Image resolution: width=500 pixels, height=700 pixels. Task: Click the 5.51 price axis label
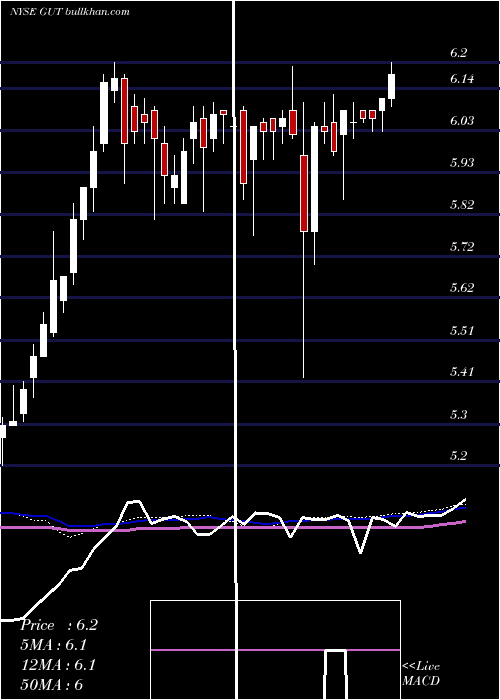pos(462,331)
